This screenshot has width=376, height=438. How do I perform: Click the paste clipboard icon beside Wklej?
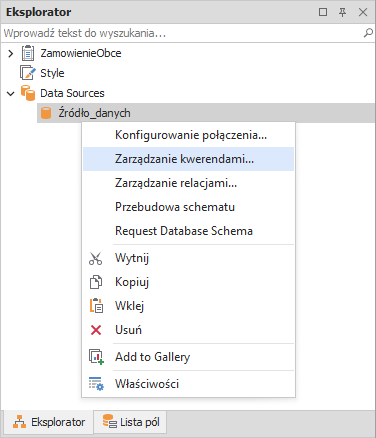[96, 306]
